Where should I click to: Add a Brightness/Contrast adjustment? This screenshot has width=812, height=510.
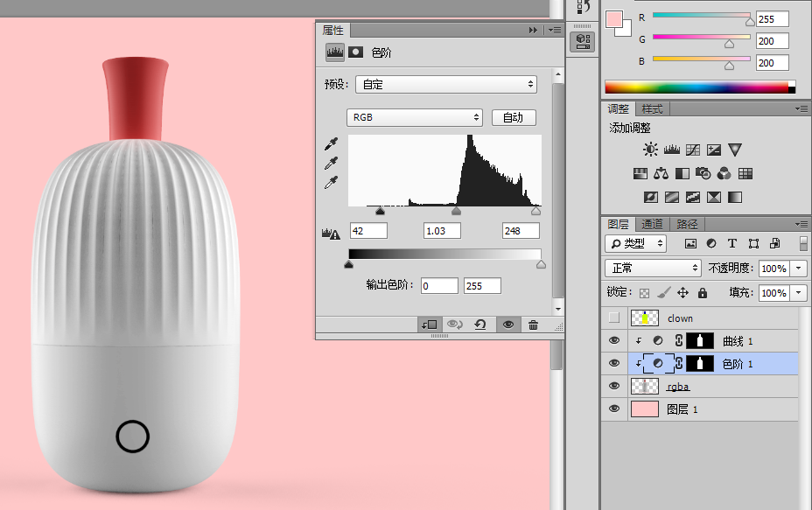click(x=650, y=150)
